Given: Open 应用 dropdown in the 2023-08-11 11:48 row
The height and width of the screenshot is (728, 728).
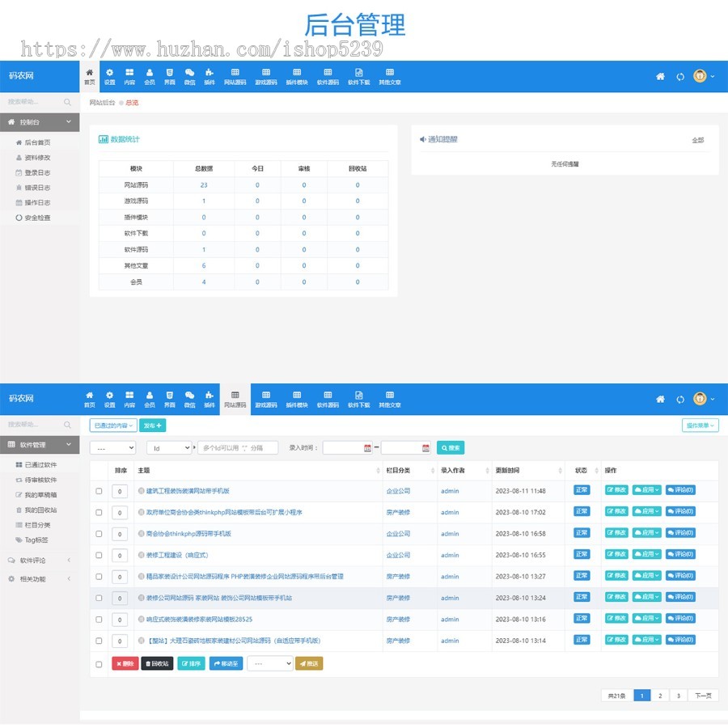Looking at the screenshot, I should click(647, 490).
